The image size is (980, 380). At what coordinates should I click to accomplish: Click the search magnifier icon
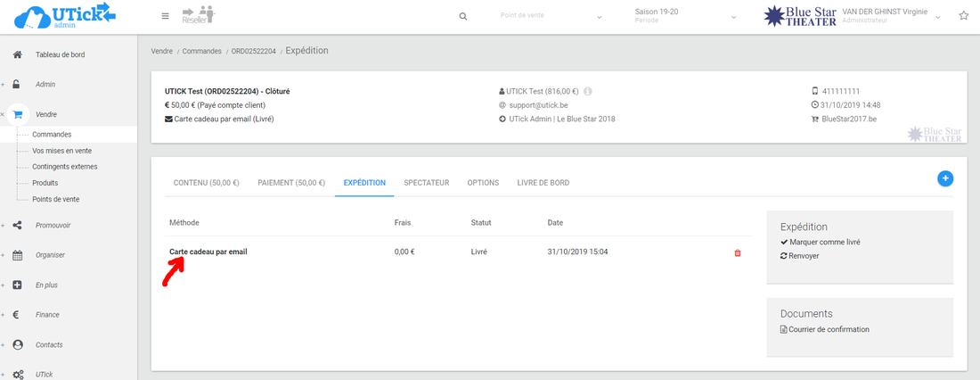click(x=462, y=16)
